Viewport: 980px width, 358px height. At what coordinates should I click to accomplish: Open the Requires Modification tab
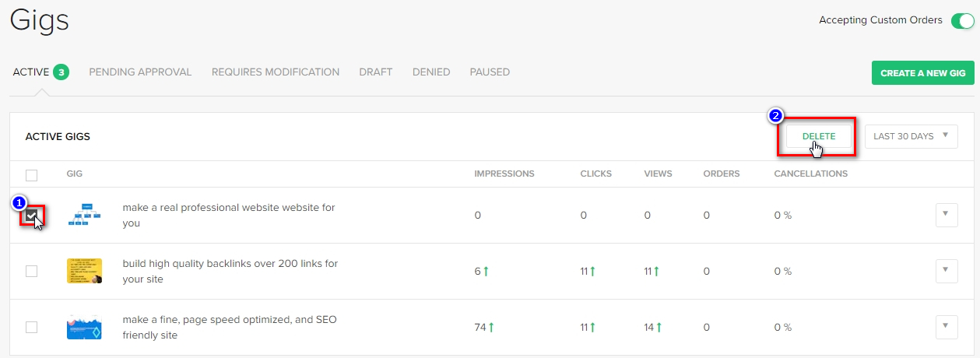point(276,72)
